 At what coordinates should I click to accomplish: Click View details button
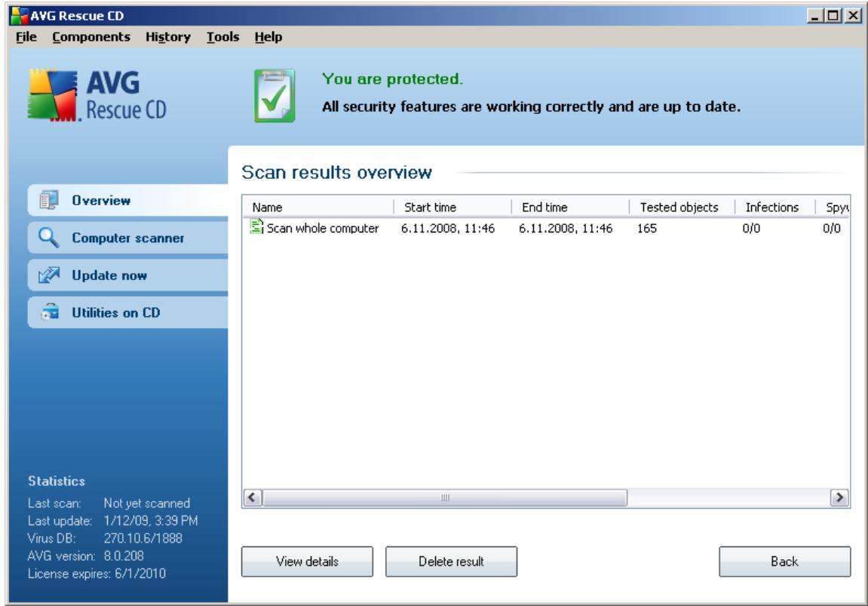point(307,561)
